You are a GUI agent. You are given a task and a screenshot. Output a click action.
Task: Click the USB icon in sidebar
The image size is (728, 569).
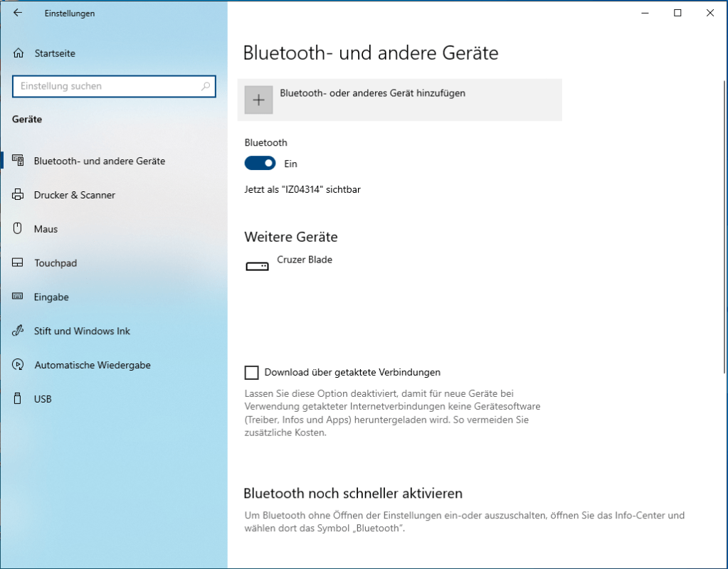coord(19,399)
